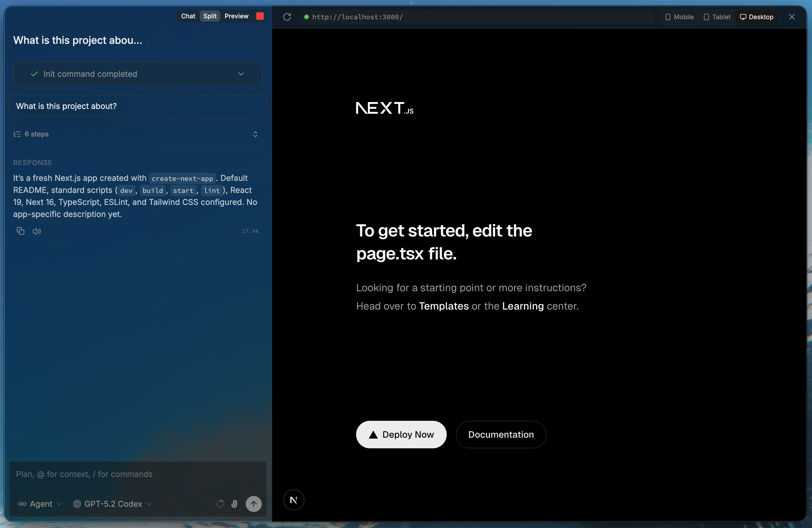Open the Agent mode dropdown

40,504
